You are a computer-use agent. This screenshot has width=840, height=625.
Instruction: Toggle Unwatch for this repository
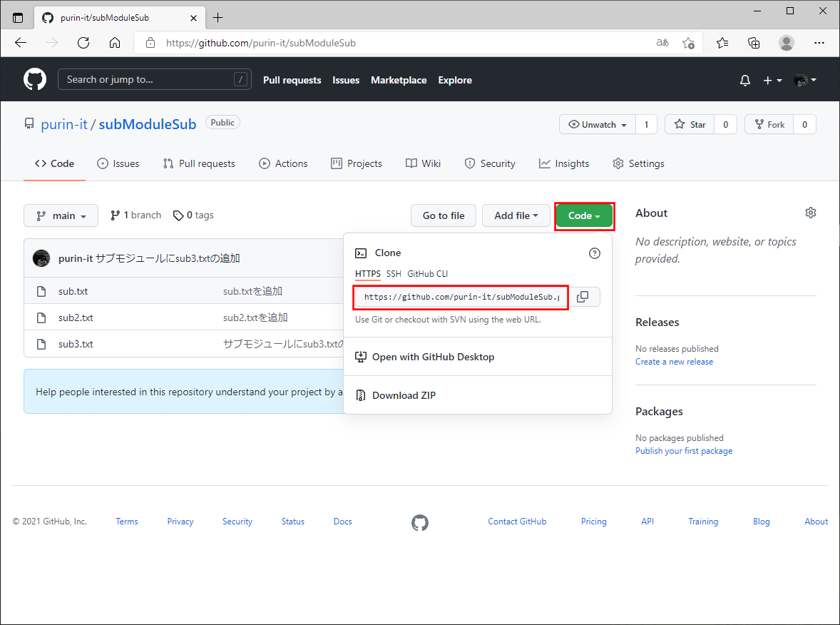point(598,124)
